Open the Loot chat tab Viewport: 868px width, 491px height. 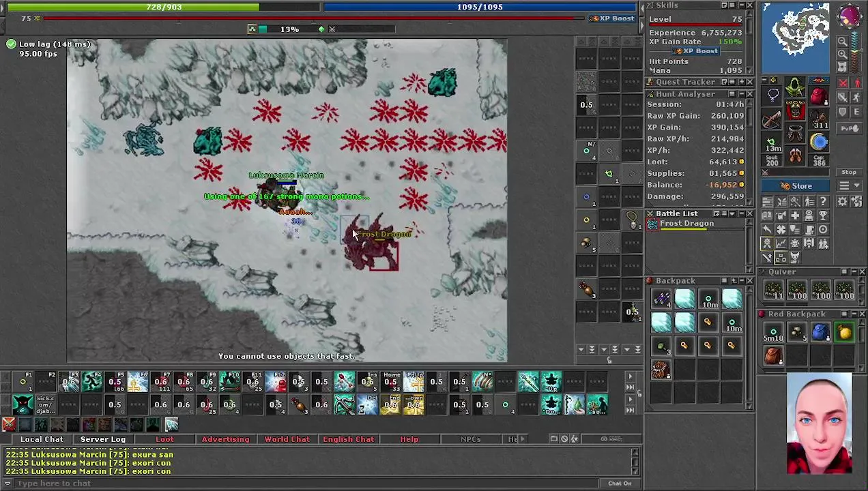pos(164,439)
